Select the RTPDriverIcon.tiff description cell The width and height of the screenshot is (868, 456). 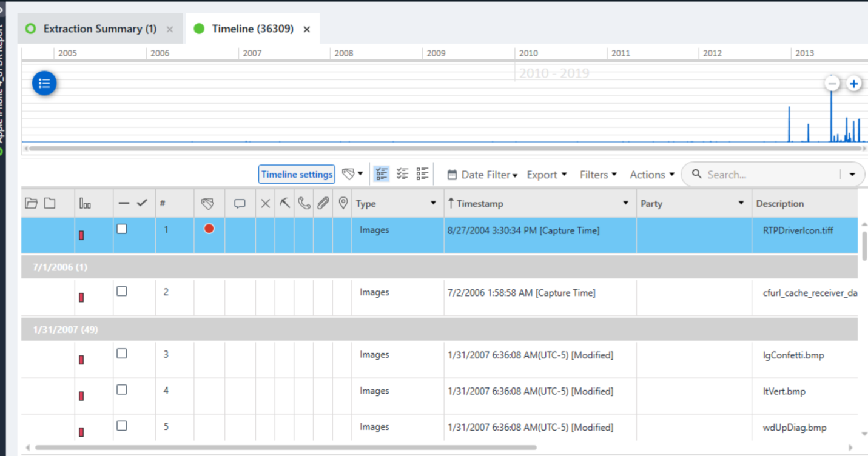805,235
